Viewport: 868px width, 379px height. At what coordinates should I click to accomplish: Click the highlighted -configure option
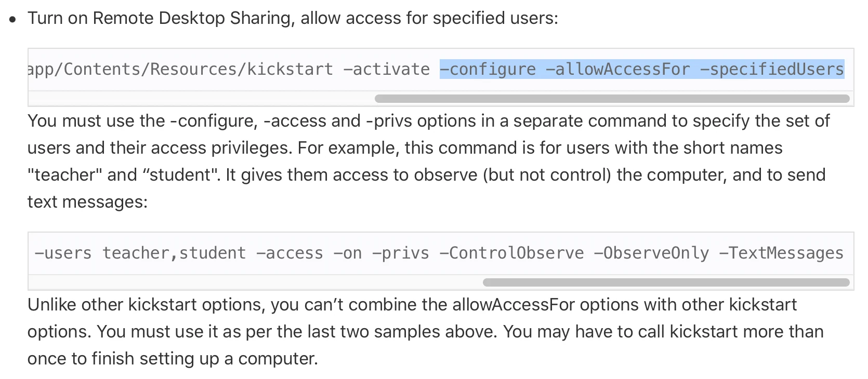(488, 69)
